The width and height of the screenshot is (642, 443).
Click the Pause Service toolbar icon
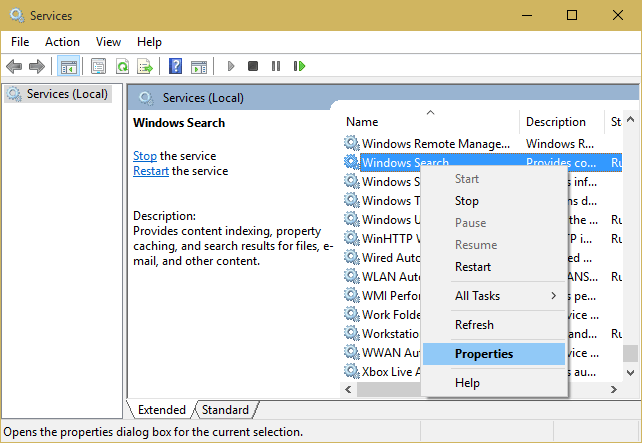tap(276, 66)
